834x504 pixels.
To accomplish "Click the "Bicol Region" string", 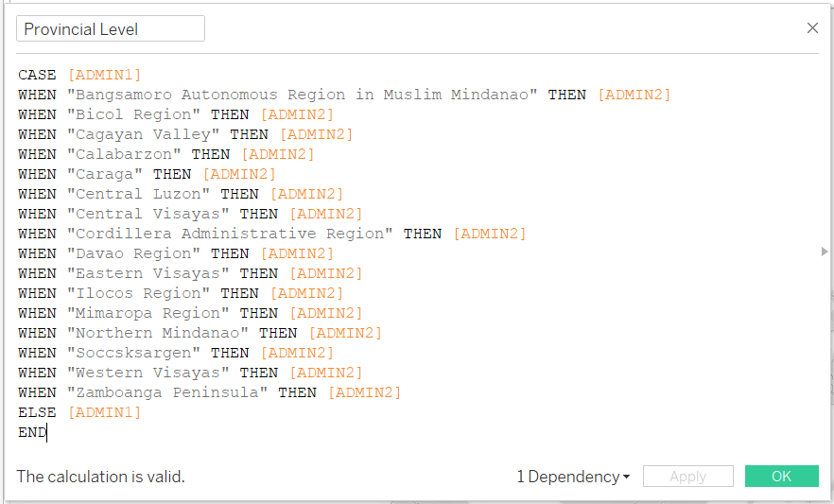I will 133,114.
